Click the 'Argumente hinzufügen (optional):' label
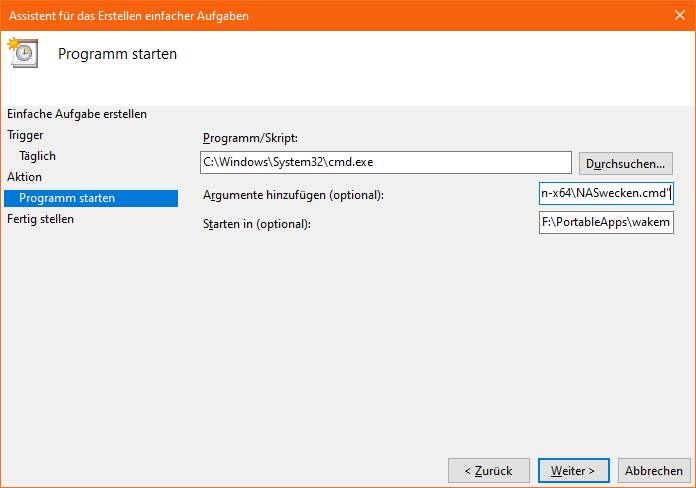696x488 pixels. [293, 195]
